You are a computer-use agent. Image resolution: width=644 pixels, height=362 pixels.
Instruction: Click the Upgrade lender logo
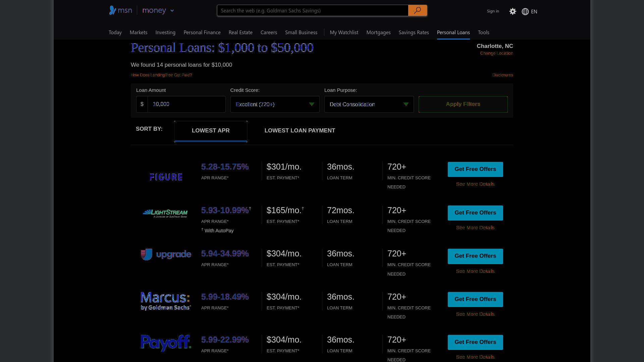tap(166, 254)
